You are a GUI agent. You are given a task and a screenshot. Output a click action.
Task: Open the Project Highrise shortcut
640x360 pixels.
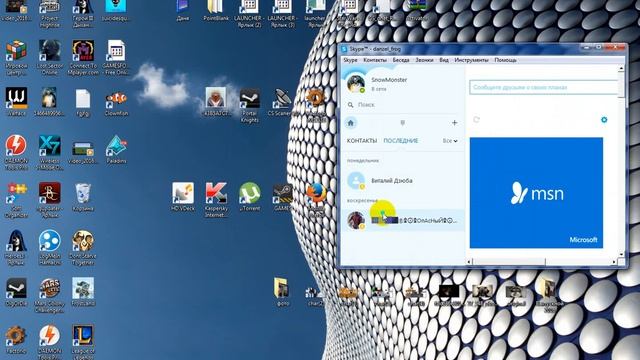pyautogui.click(x=50, y=14)
